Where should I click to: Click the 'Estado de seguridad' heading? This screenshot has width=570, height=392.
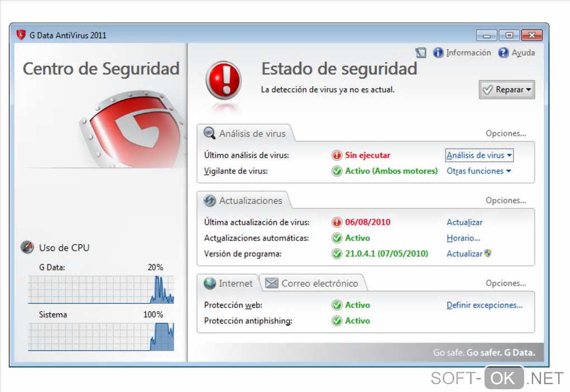339,69
